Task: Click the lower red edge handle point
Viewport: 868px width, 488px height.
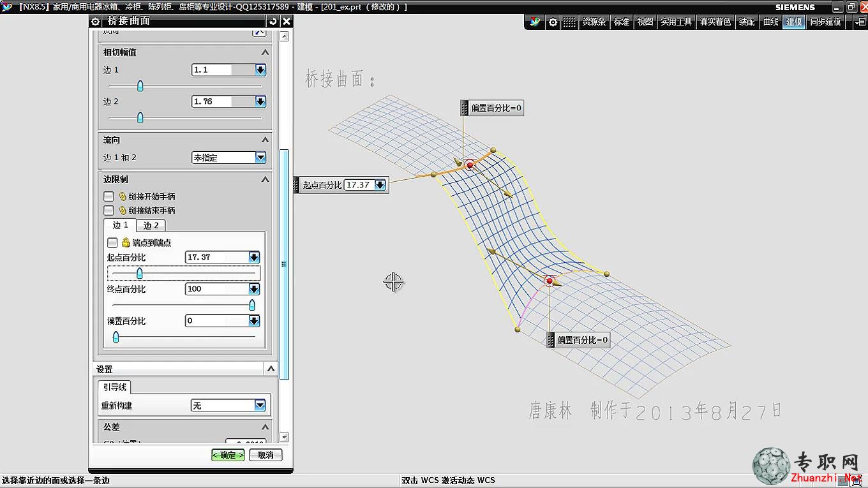Action: pyautogui.click(x=550, y=281)
